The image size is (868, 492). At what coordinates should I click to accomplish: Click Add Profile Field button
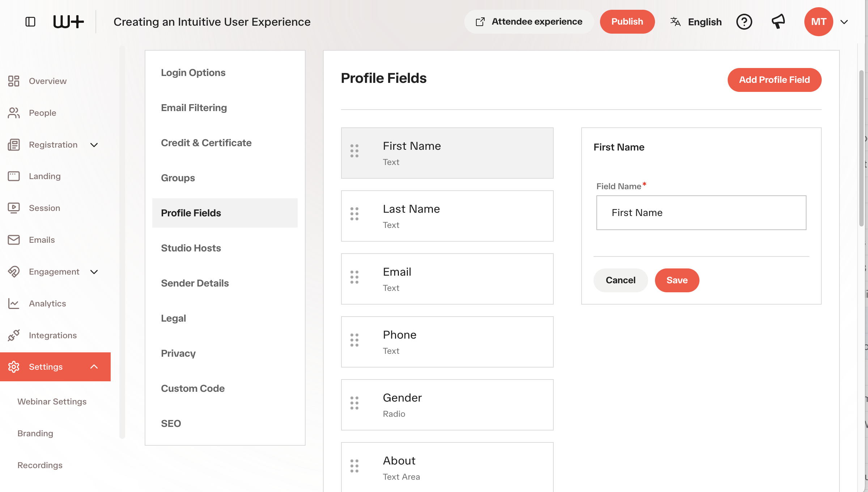(x=774, y=80)
